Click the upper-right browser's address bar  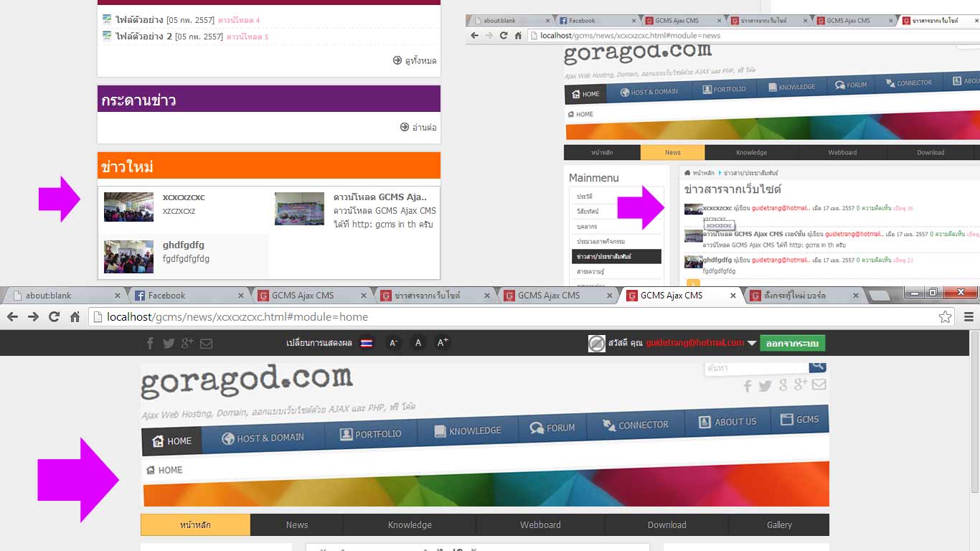point(753,35)
